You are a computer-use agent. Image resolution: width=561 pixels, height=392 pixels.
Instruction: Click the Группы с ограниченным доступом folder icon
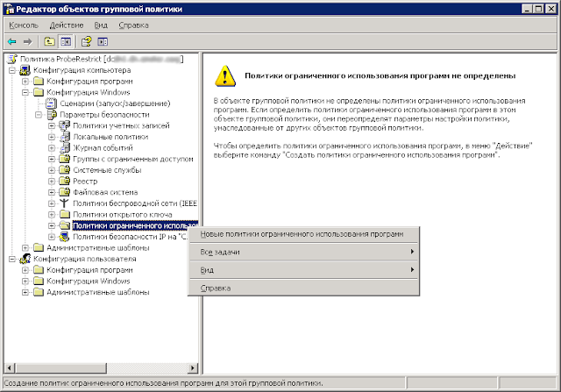65,159
